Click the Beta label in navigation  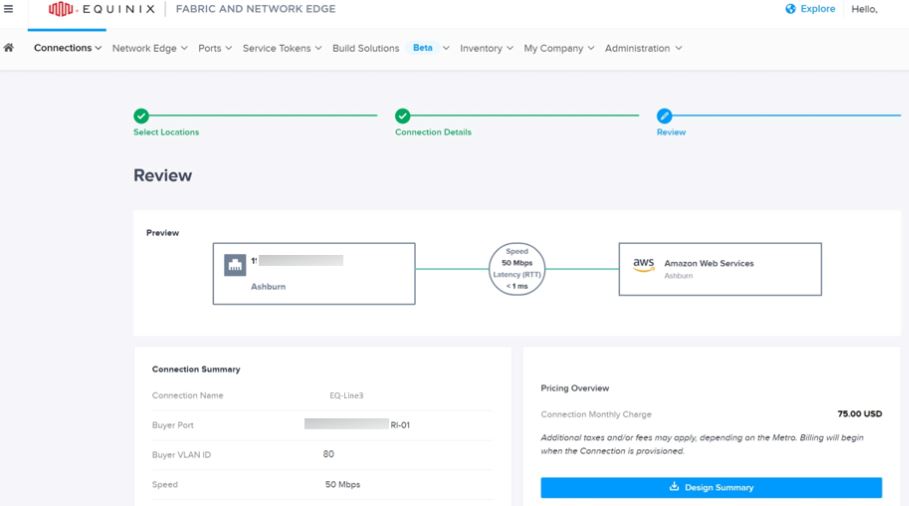(x=423, y=48)
